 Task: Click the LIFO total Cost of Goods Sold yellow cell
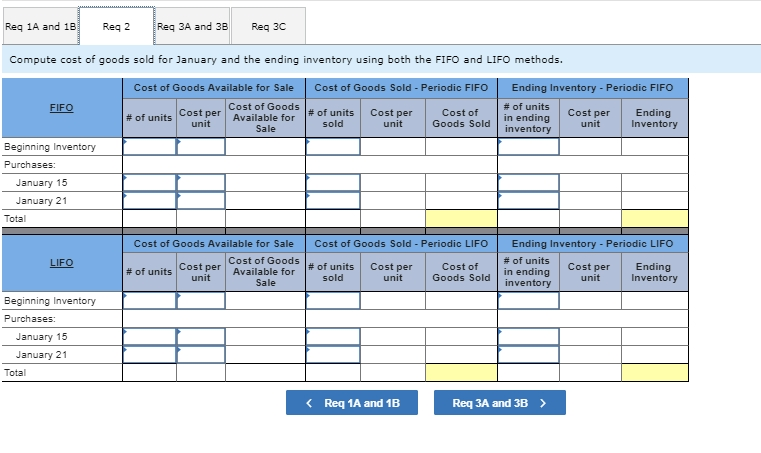(x=461, y=372)
